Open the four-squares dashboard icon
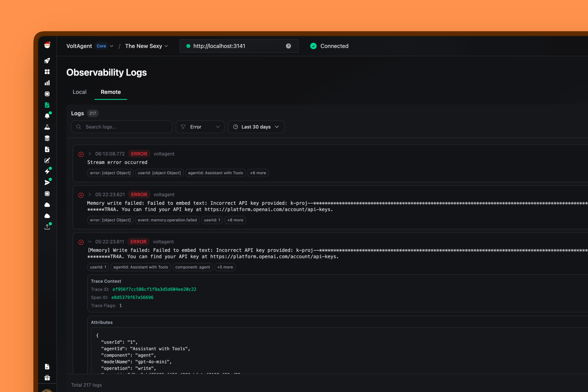Viewport: 588px width, 392px height. tap(47, 72)
